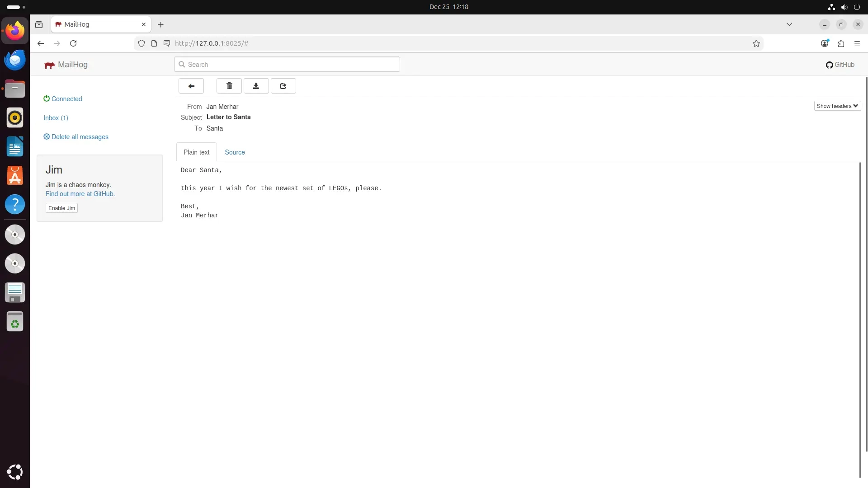Toggle tracking protection shield in address bar
868x488 pixels.
click(x=142, y=43)
